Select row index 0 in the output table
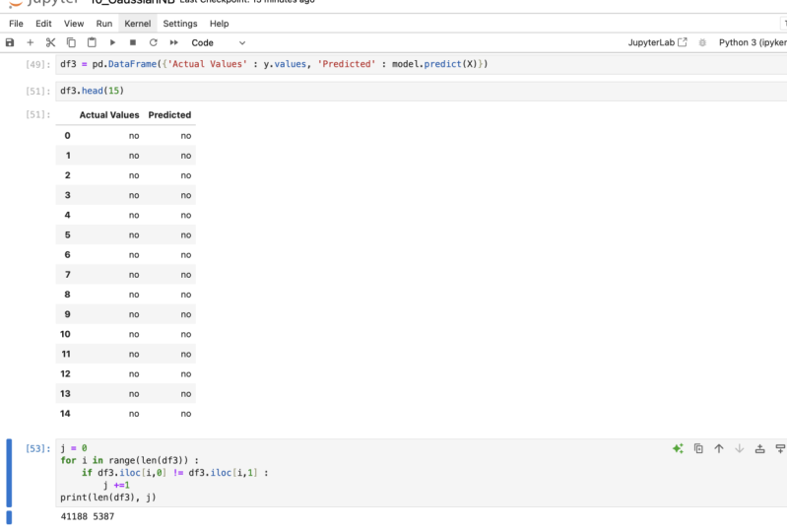Screen dimensions: 787x532 pos(67,136)
